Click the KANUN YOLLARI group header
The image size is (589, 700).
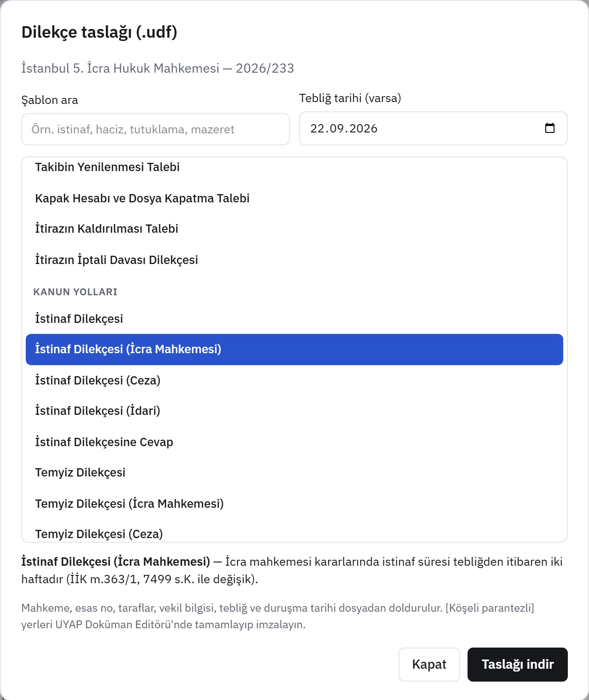(x=75, y=292)
